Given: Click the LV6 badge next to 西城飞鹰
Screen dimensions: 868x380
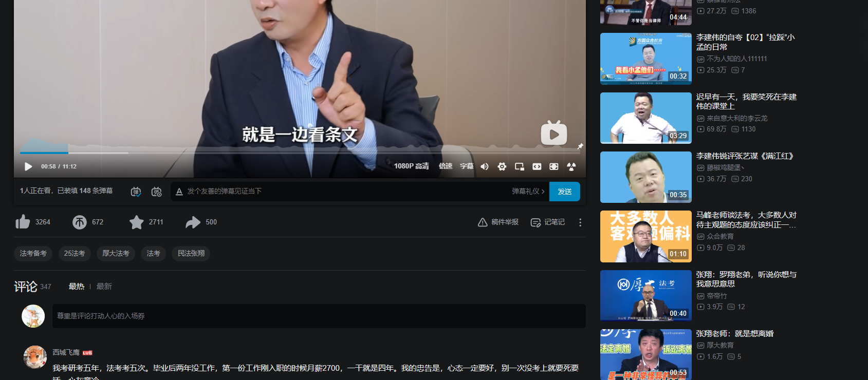Looking at the screenshot, I should point(87,353).
